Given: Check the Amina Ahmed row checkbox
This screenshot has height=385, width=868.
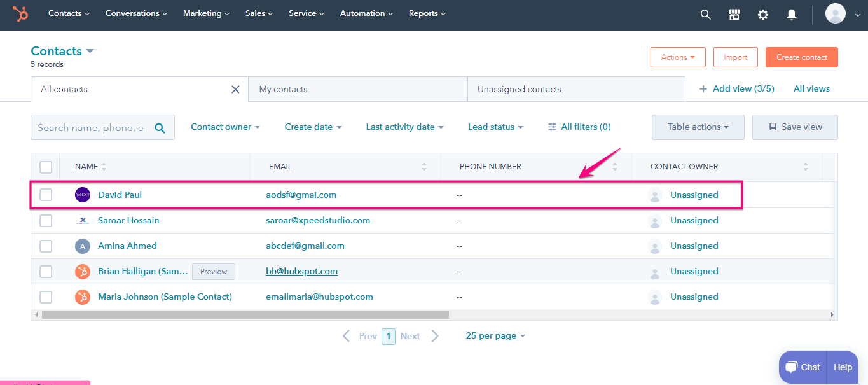Looking at the screenshot, I should point(46,246).
